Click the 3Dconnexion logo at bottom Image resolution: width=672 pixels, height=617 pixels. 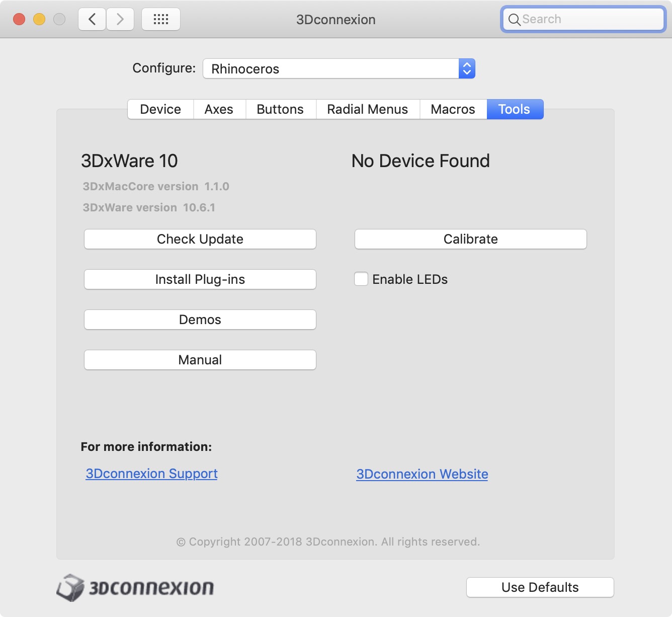(x=135, y=587)
